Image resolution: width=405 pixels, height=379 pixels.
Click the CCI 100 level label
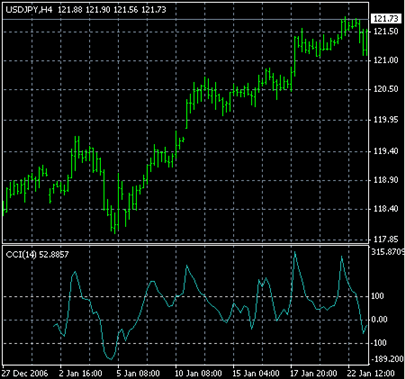point(377,296)
